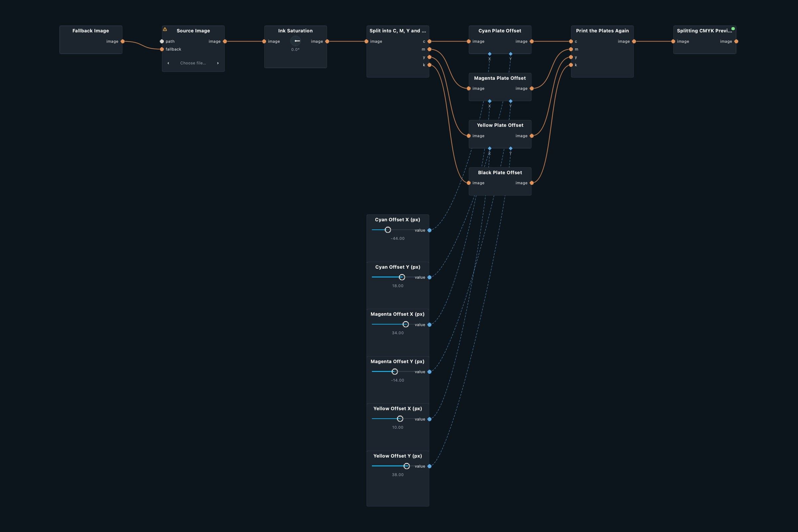Click the next file arrow in Source Image

click(218, 63)
